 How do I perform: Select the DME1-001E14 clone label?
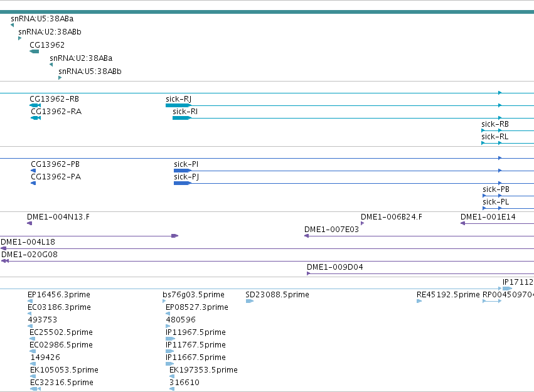[x=488, y=217]
